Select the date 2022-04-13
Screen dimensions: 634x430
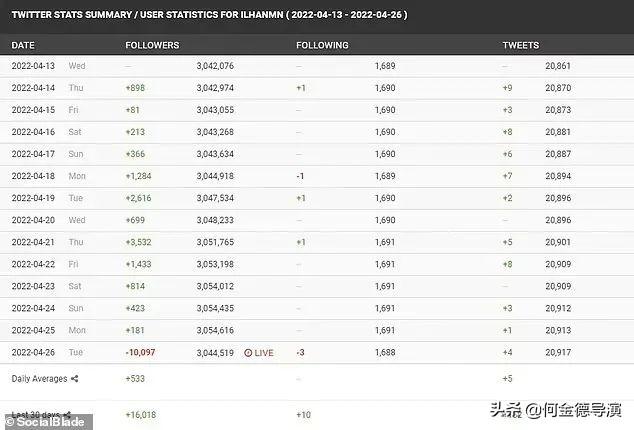coord(33,66)
